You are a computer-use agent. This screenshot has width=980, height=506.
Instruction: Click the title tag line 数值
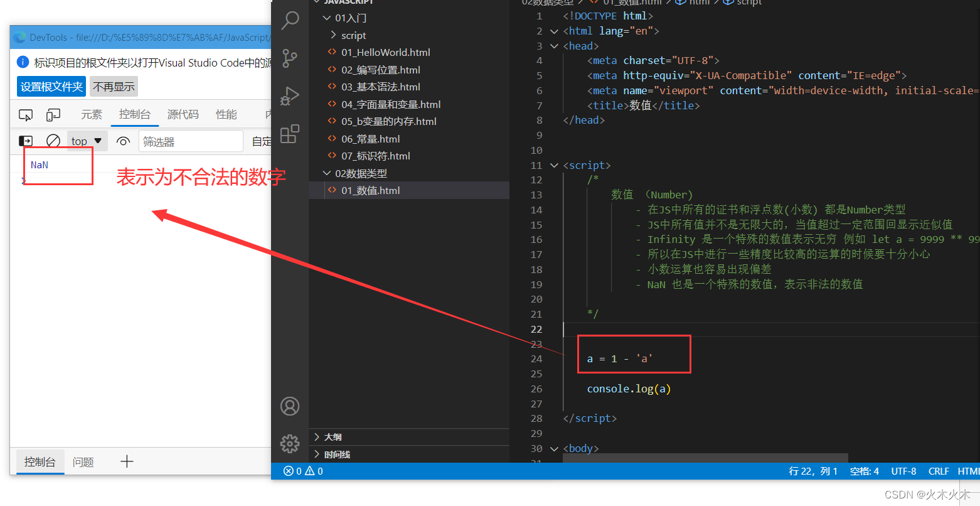click(x=643, y=105)
